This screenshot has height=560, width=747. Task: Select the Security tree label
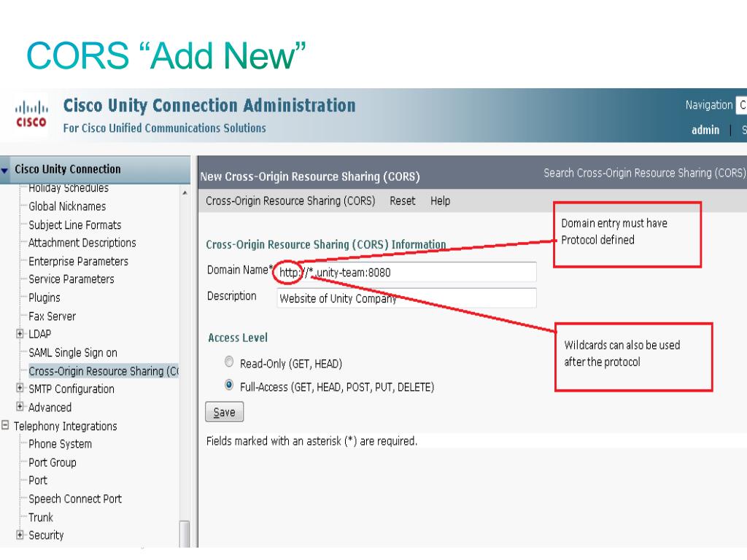(x=46, y=535)
